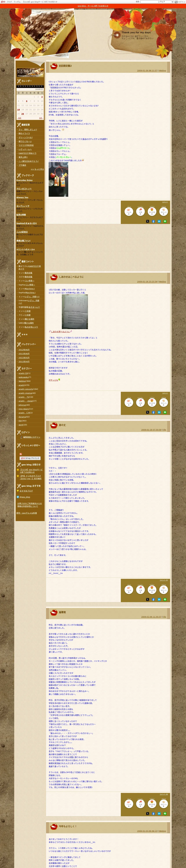Open the ランダム link in the top bar
The image size is (186, 868).
(17, 2)
